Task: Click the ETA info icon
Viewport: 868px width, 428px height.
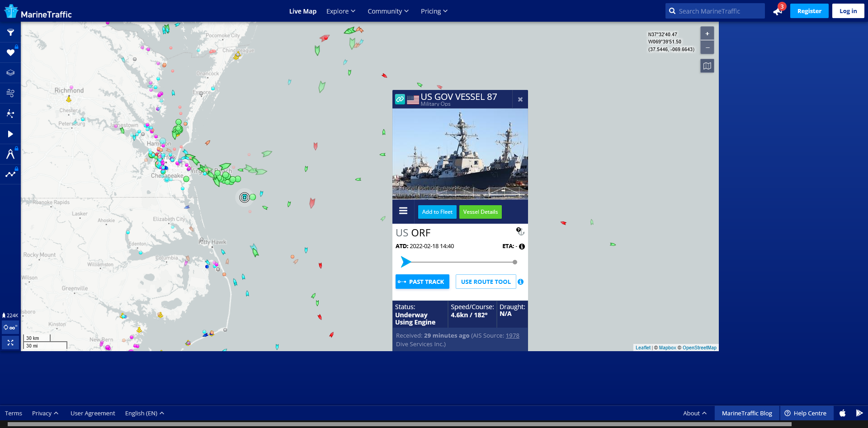Action: tap(522, 246)
